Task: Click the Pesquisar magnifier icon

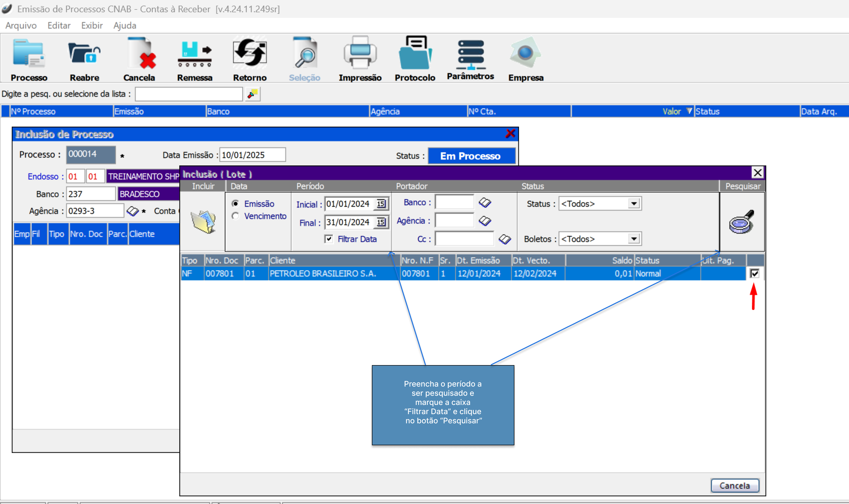Action: [742, 221]
